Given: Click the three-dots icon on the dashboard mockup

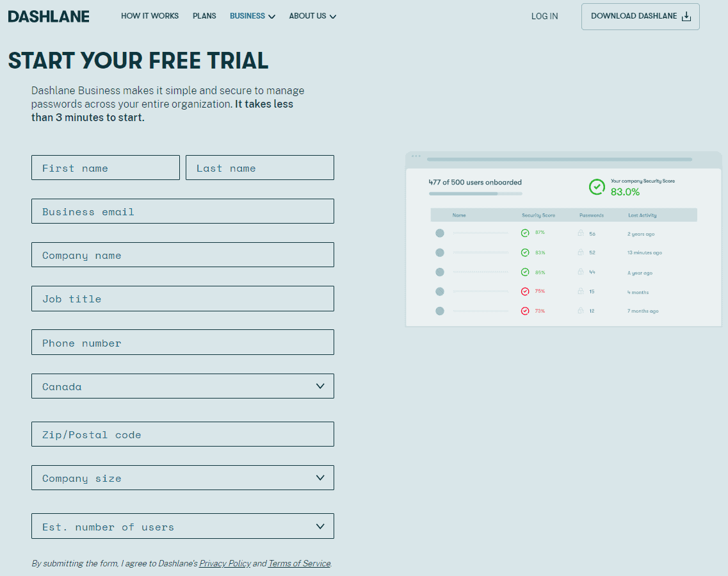Looking at the screenshot, I should click(417, 154).
